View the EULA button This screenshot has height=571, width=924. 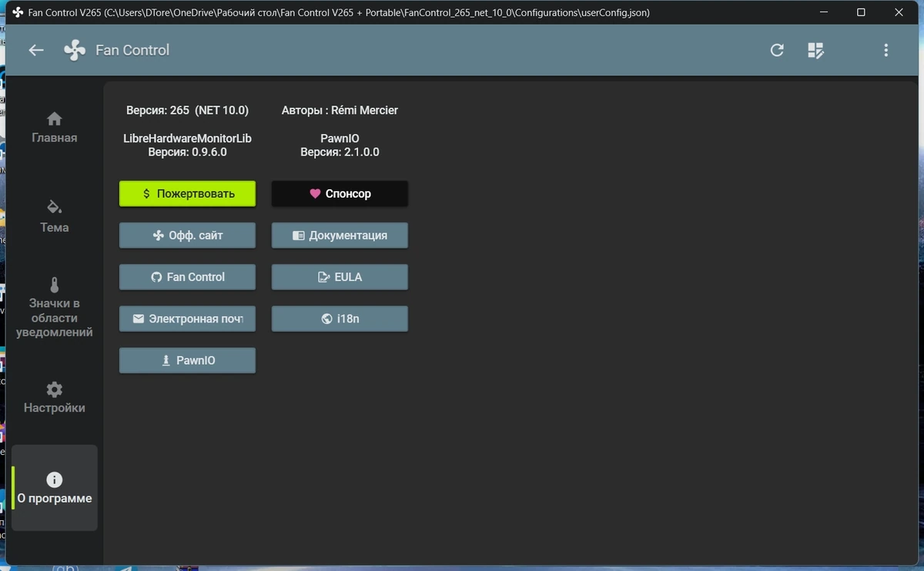tap(340, 277)
